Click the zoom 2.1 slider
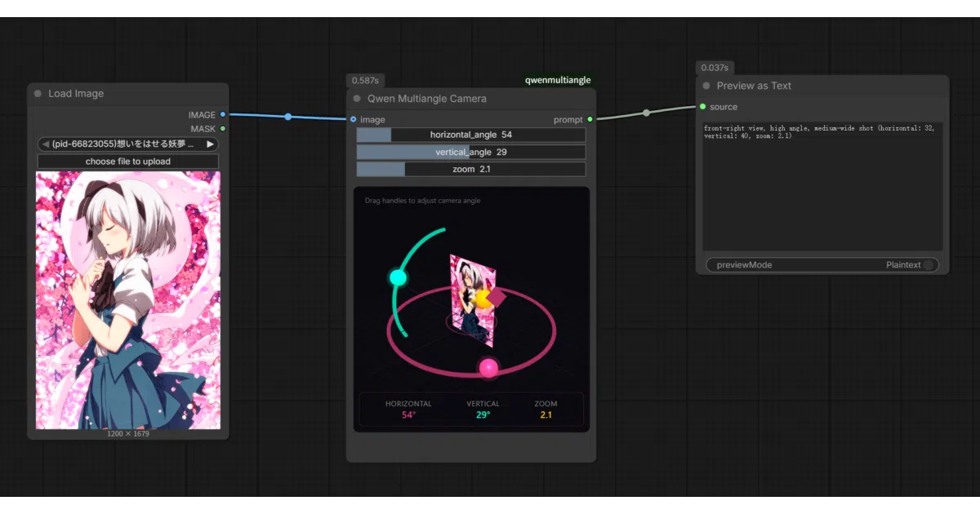The width and height of the screenshot is (980, 514). coord(471,169)
